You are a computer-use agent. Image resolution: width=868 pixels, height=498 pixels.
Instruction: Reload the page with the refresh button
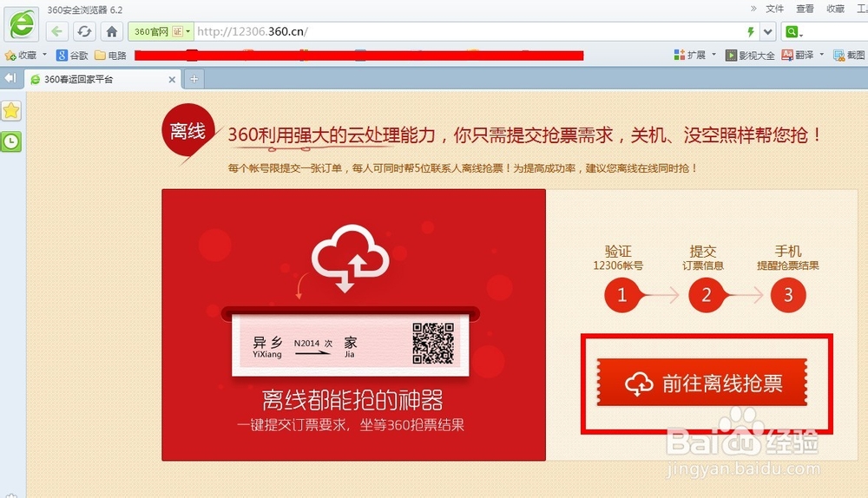pyautogui.click(x=84, y=31)
